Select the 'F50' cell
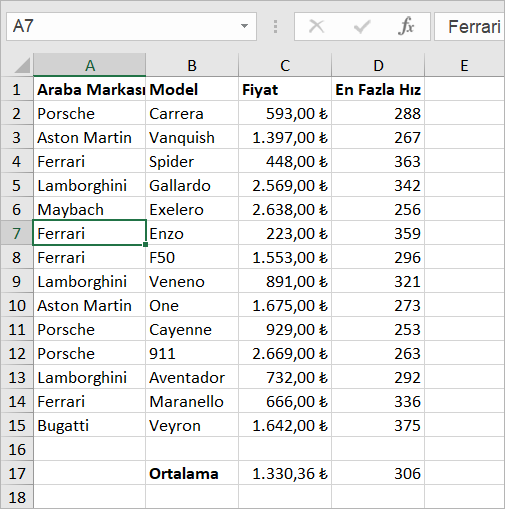505x509 pixels. [192, 257]
